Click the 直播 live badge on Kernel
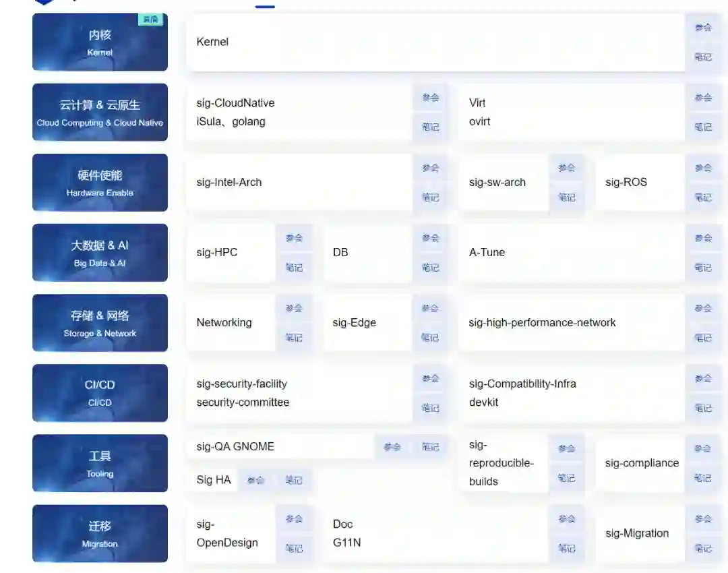728x573 pixels. pyautogui.click(x=150, y=20)
